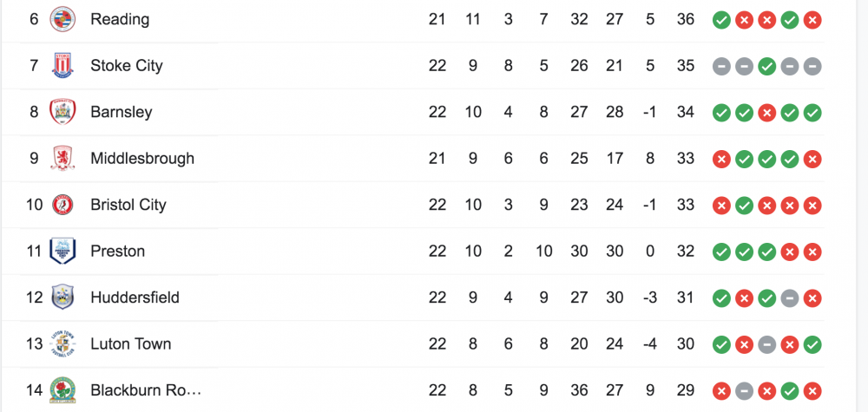This screenshot has width=868, height=412.
Task: Click the Middlesbrough club crest icon
Action: click(62, 159)
